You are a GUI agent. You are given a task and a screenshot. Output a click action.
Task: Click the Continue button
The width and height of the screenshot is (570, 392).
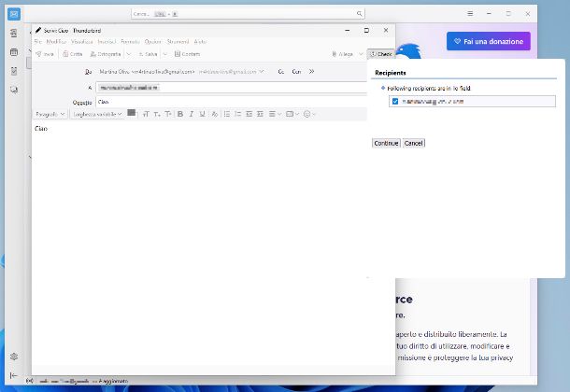click(386, 143)
